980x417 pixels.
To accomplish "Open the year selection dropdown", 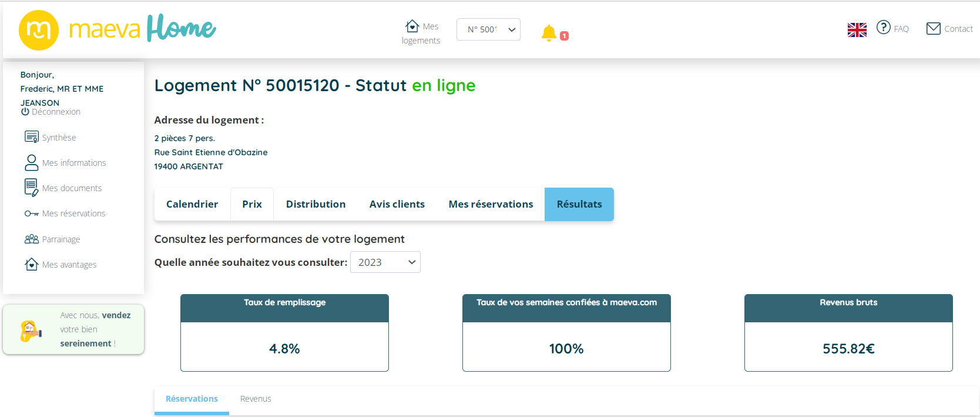I will pyautogui.click(x=385, y=262).
